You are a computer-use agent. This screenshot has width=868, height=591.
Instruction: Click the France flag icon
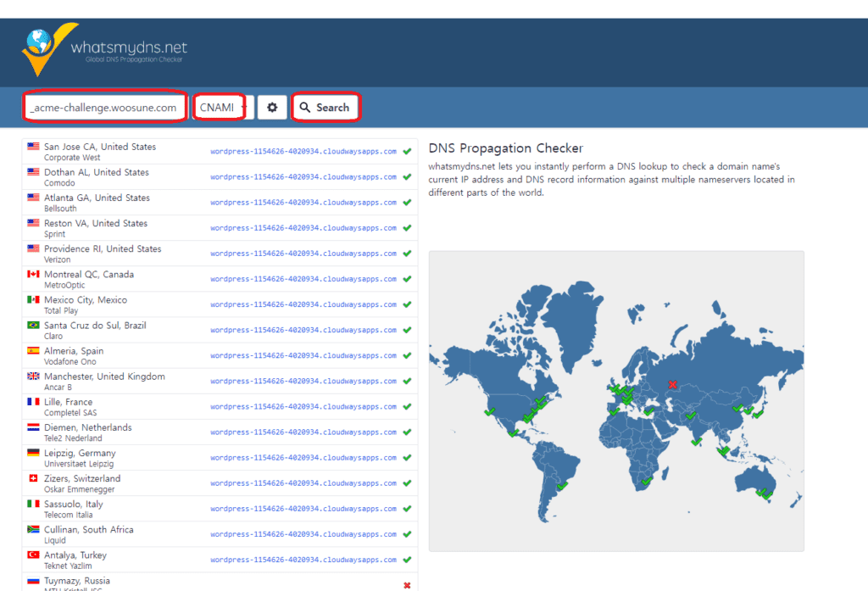(x=33, y=402)
